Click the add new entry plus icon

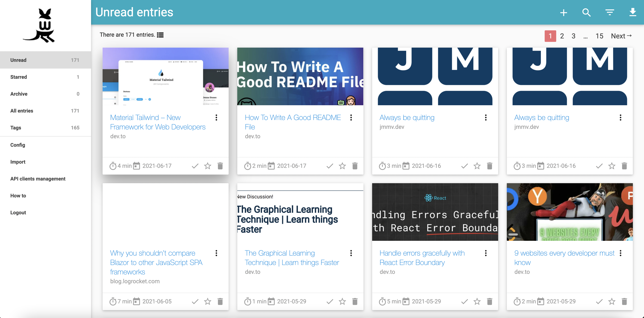tap(563, 12)
